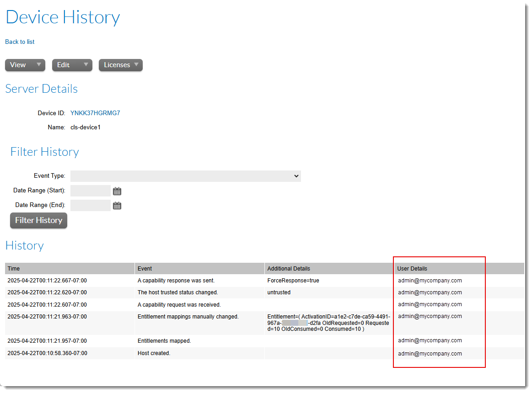Select the capability request received event

pyautogui.click(x=179, y=305)
